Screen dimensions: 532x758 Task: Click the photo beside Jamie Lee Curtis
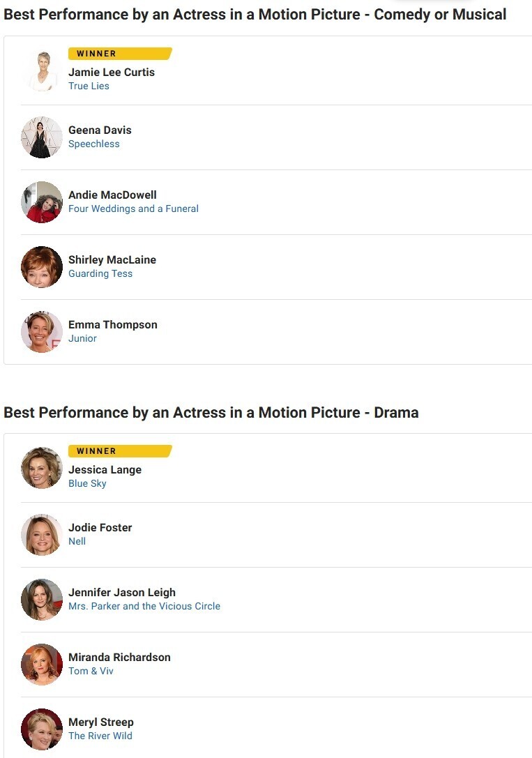pos(42,72)
